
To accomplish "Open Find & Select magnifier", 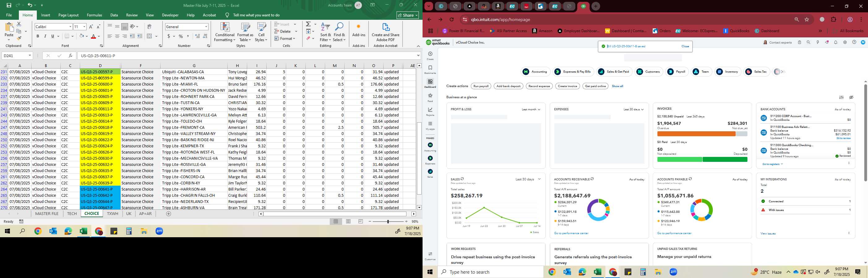I will tap(339, 32).
